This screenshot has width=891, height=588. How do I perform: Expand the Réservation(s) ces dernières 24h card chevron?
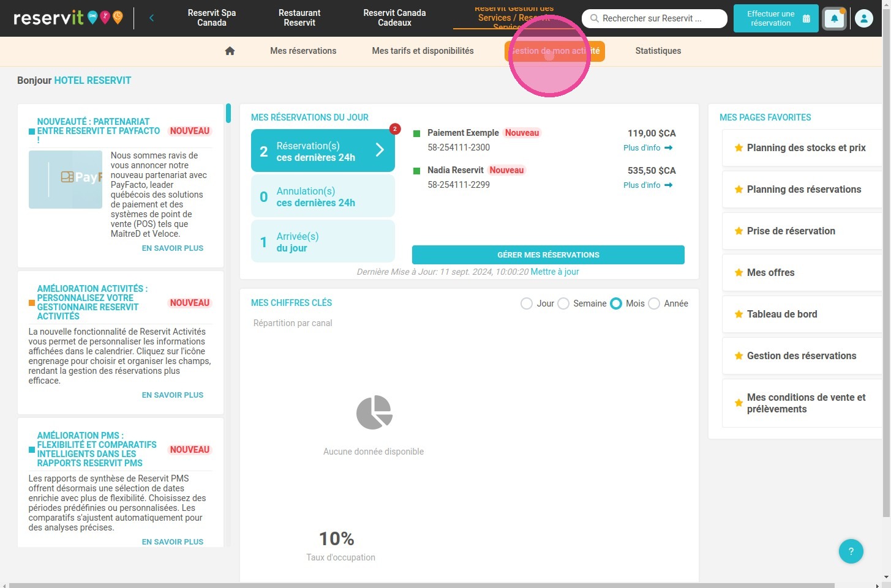(380, 150)
